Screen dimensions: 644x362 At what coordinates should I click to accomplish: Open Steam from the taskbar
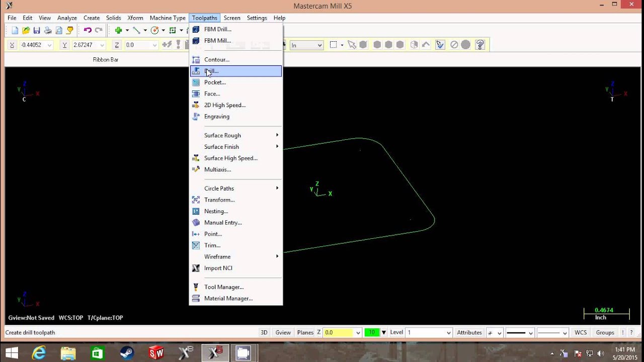tap(127, 353)
